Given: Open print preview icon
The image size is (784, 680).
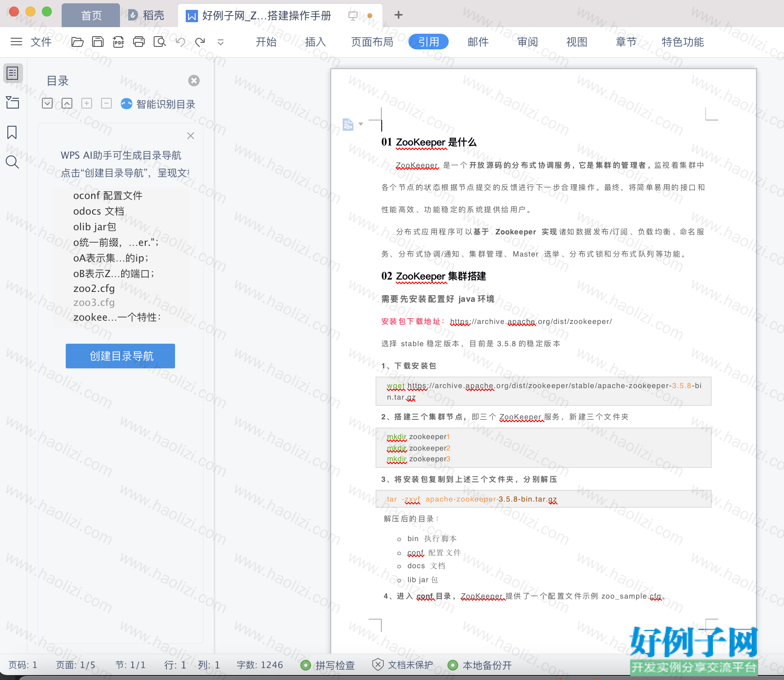Looking at the screenshot, I should click(159, 42).
